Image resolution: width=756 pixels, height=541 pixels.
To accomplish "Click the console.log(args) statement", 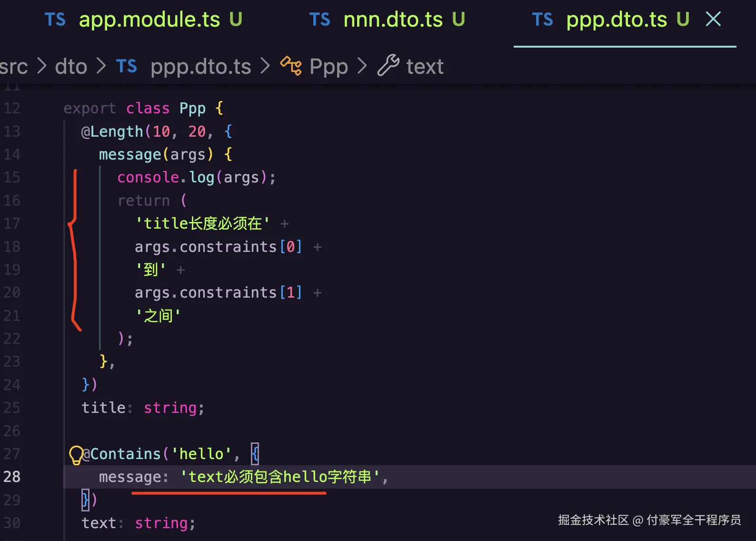I will pyautogui.click(x=196, y=178).
